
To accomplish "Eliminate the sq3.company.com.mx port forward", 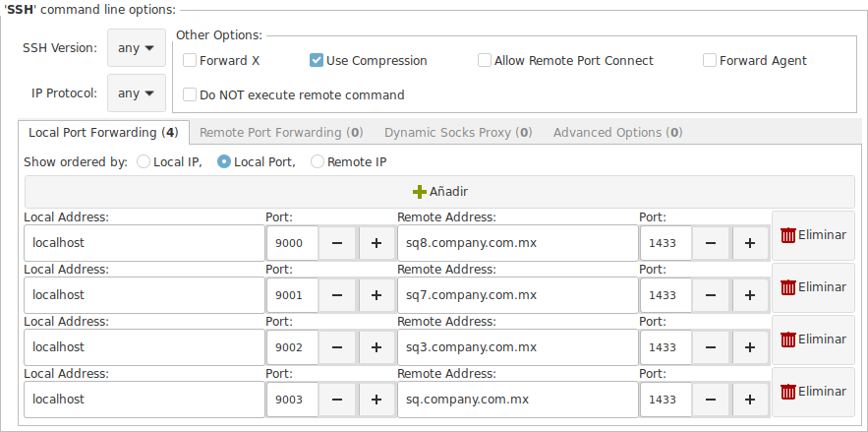I will tap(813, 339).
